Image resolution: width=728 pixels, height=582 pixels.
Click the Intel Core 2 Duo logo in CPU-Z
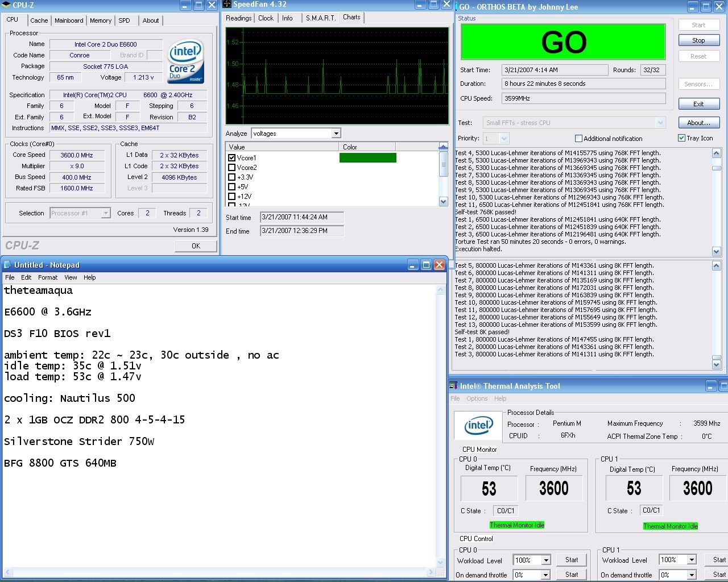pos(186,61)
